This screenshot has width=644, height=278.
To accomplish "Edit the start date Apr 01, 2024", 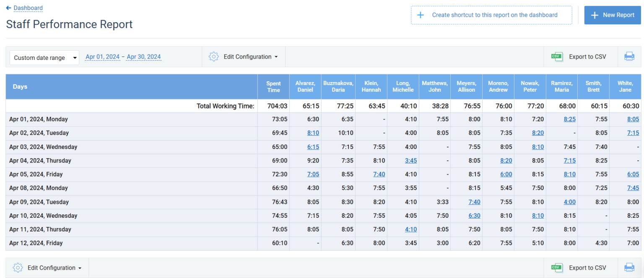I will pos(102,57).
